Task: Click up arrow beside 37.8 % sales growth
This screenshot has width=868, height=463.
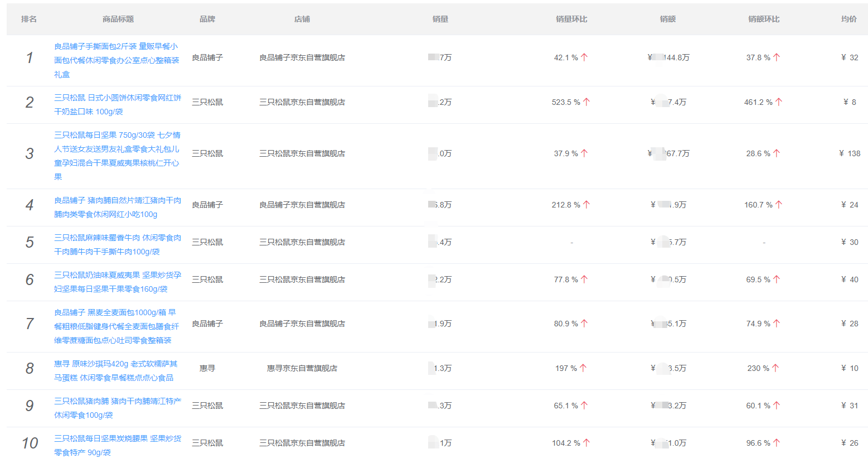Action: point(777,57)
